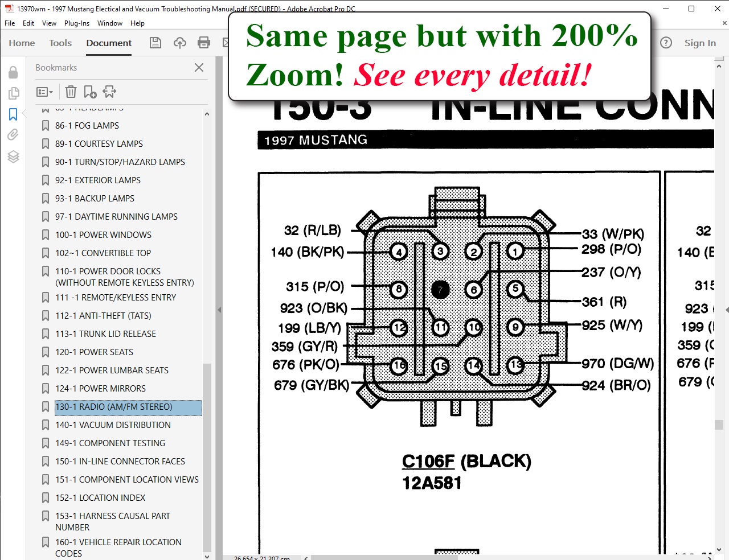Viewport: 729px width, 560px height.
Task: Open bookmark 149-1 COMPONENT TESTING
Action: 110,443
